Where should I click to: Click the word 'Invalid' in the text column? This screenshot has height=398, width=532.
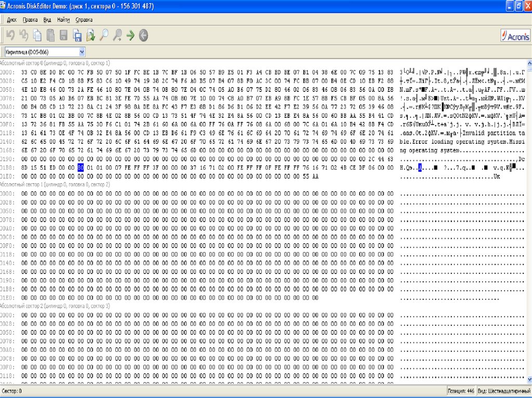pos(473,133)
